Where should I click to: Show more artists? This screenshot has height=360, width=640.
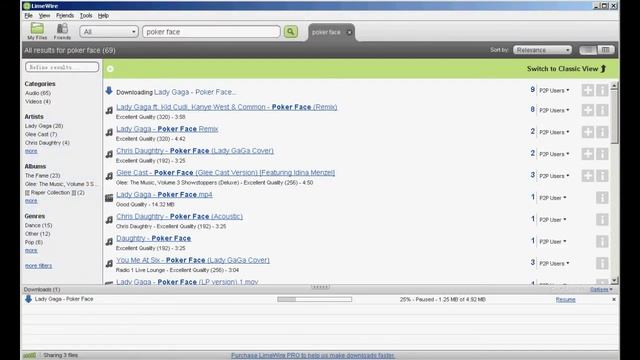(x=31, y=151)
